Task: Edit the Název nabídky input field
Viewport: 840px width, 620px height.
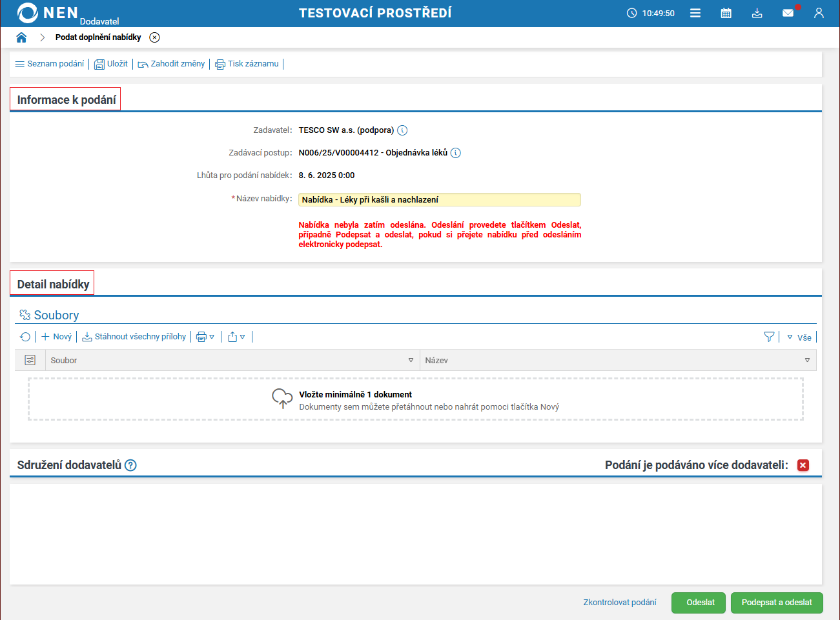Action: coord(440,200)
